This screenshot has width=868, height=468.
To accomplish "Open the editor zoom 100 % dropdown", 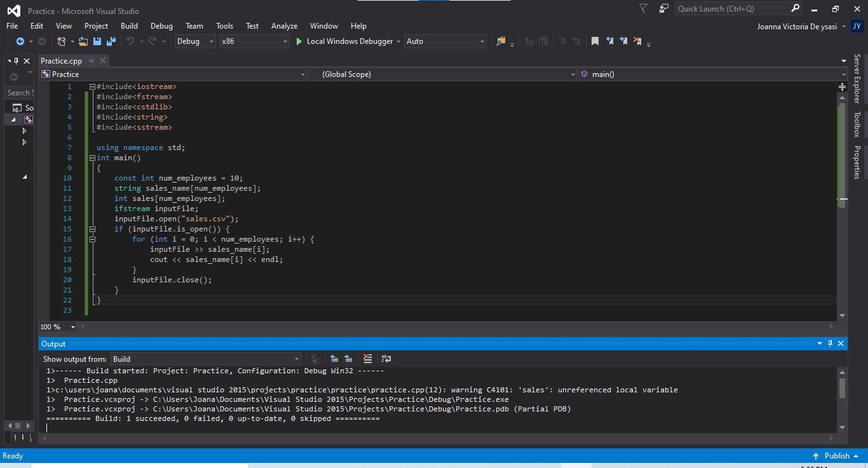I will (58, 327).
